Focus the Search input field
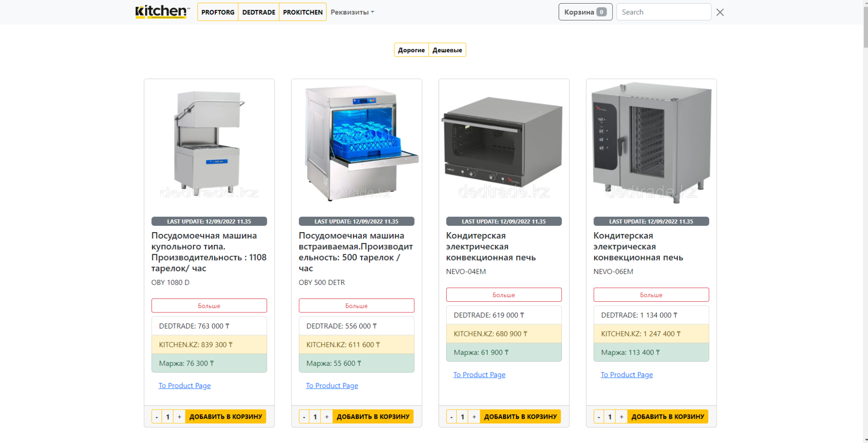The width and height of the screenshot is (868, 443). 664,12
